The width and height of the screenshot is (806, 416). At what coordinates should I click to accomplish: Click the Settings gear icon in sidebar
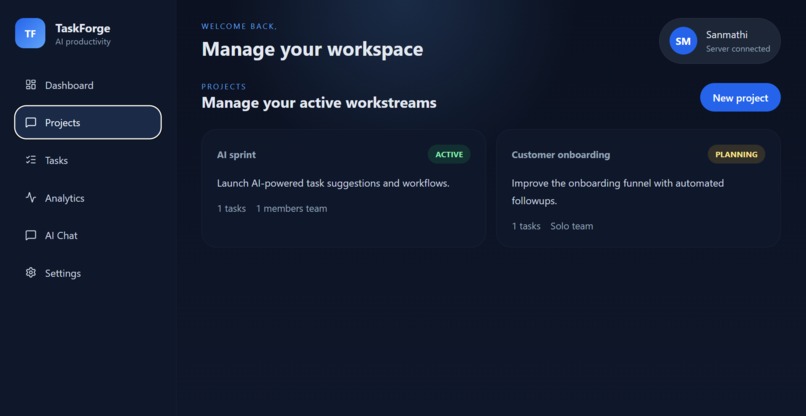tap(31, 273)
